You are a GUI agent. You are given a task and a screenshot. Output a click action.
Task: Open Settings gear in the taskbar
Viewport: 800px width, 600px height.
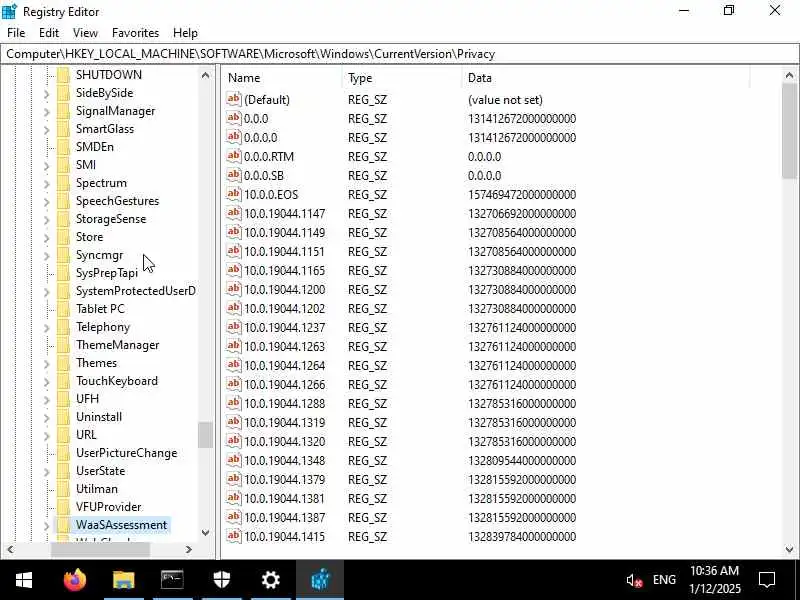click(x=270, y=580)
